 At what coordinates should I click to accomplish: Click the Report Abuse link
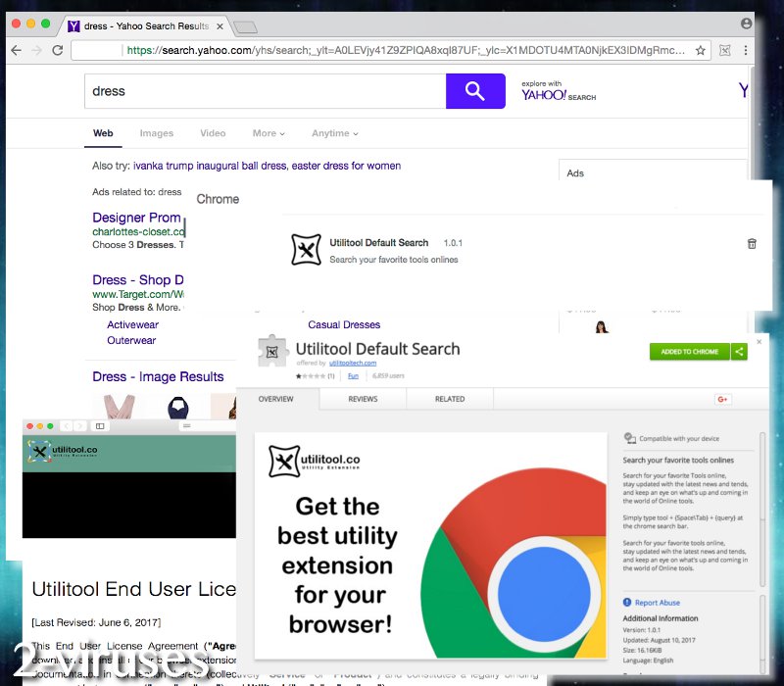point(657,603)
